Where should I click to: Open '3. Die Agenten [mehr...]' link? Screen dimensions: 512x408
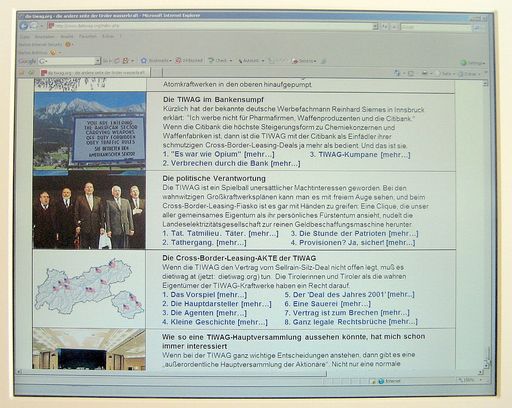point(205,313)
